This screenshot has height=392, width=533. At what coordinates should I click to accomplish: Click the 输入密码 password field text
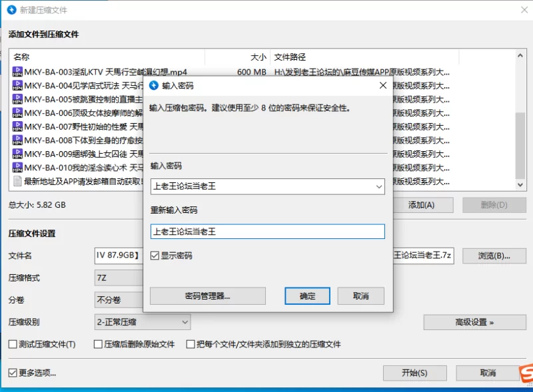tap(185, 186)
